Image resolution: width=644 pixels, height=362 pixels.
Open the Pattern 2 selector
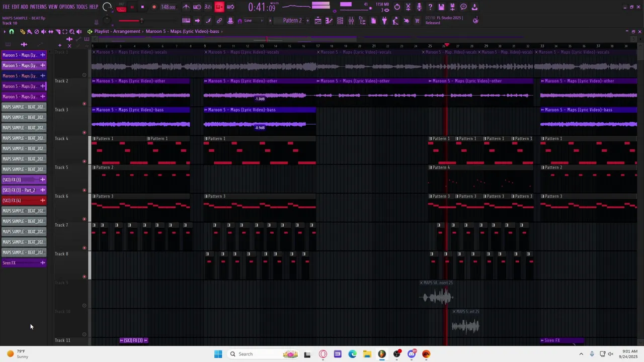(x=292, y=21)
